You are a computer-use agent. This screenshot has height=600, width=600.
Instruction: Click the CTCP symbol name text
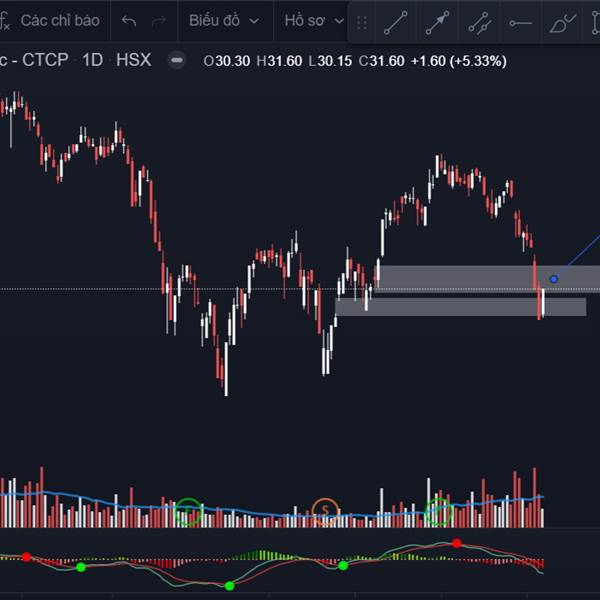pyautogui.click(x=45, y=60)
